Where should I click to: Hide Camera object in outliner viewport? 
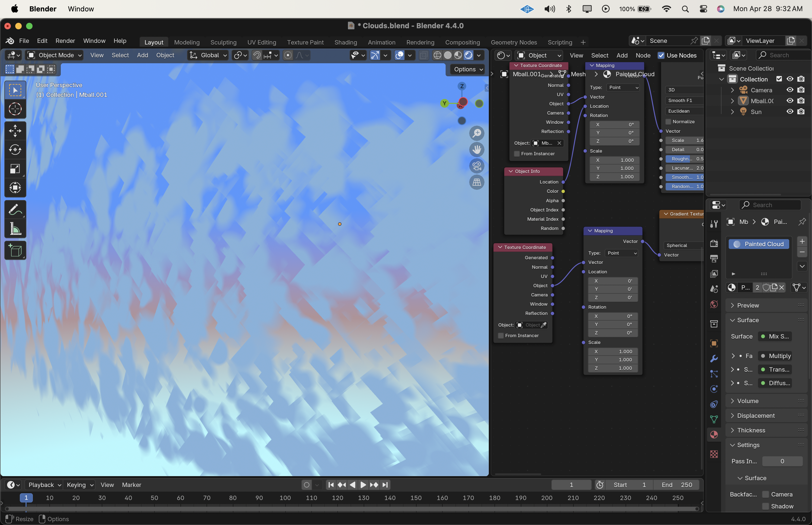pyautogui.click(x=790, y=90)
